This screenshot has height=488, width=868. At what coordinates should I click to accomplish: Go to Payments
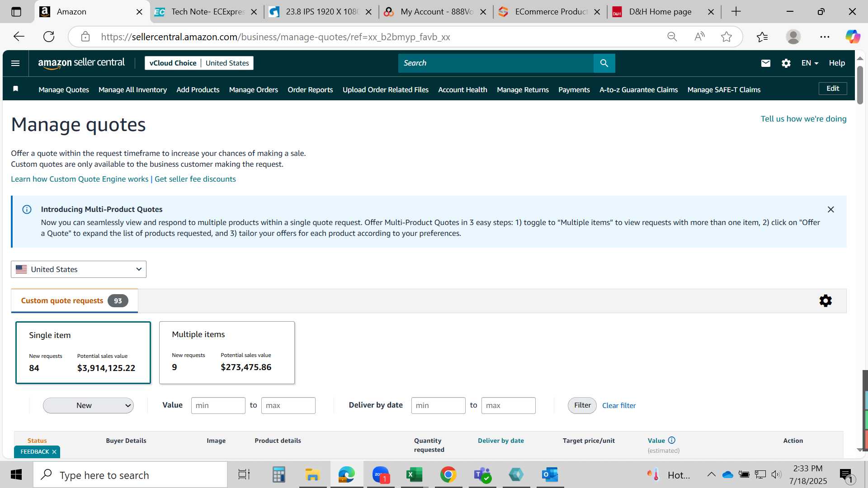pyautogui.click(x=574, y=90)
